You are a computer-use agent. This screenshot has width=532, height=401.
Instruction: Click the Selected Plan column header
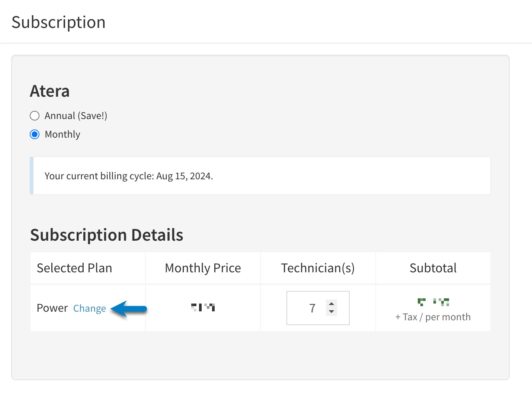point(74,268)
